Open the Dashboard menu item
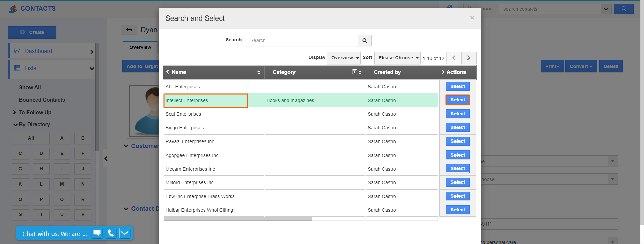Viewport: 644px width, 244px height. [x=38, y=51]
